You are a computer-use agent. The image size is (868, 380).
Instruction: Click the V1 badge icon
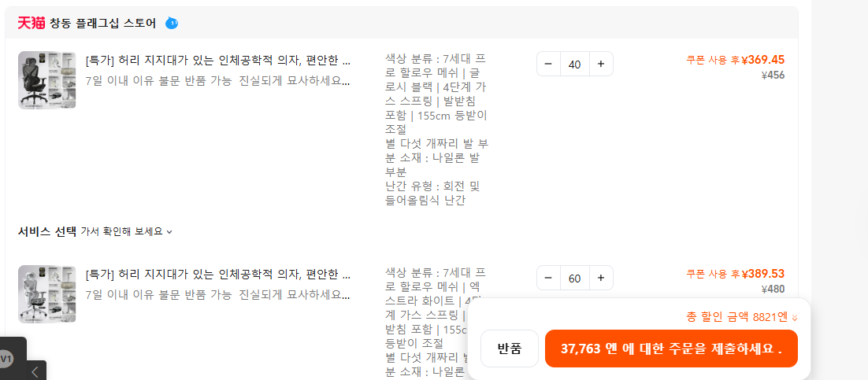tap(6, 359)
